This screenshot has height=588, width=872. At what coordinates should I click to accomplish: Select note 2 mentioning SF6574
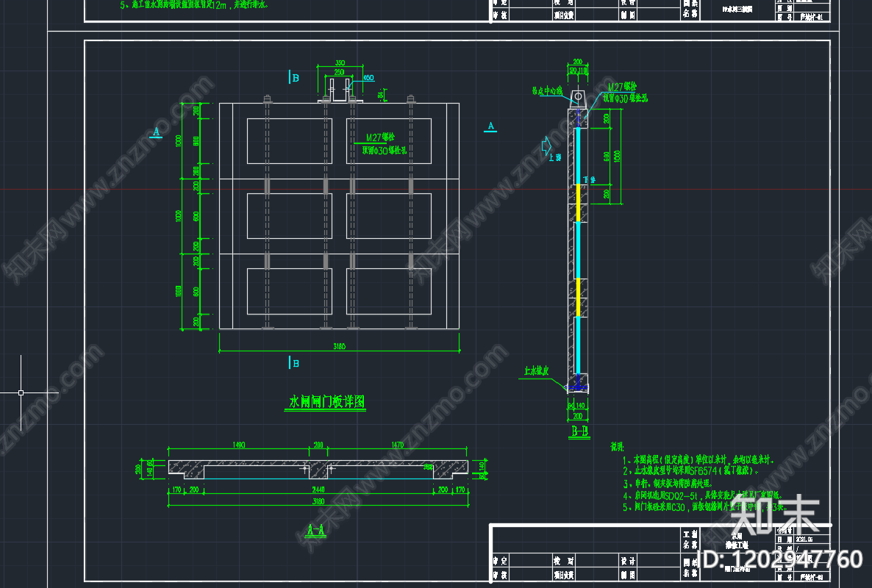tap(690, 470)
